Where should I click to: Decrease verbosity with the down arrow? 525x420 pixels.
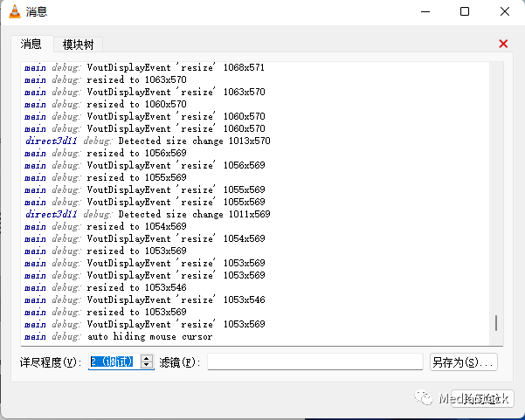pyautogui.click(x=147, y=365)
